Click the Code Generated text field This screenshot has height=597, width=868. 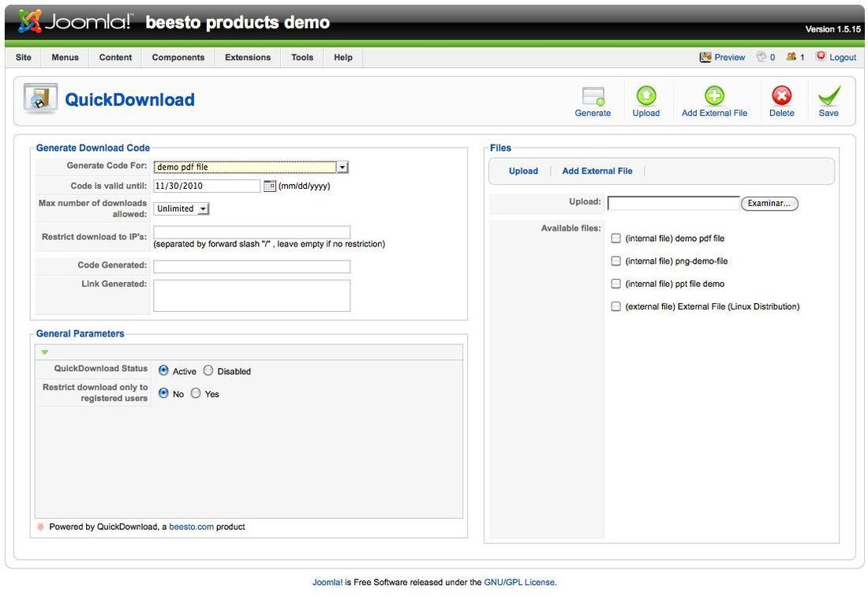click(252, 266)
